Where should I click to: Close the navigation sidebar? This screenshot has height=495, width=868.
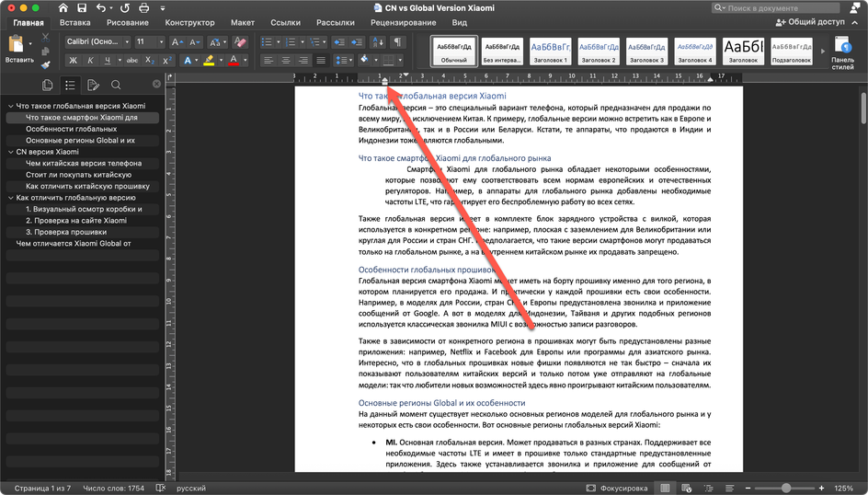click(156, 84)
